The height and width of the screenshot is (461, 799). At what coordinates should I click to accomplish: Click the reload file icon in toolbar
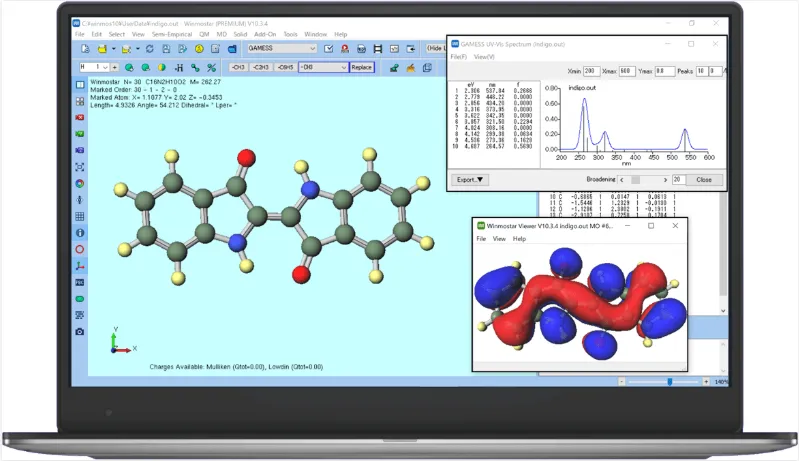pos(149,49)
